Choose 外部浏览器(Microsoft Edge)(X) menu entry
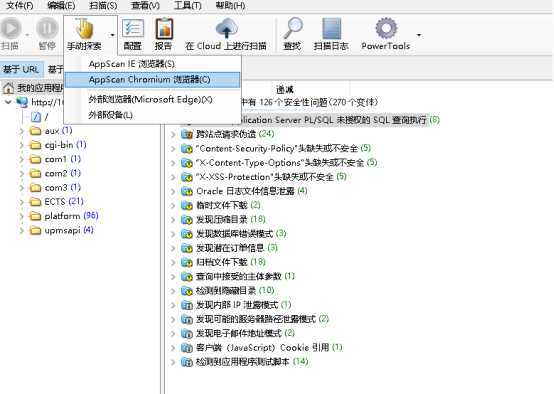554x394 pixels. (152, 100)
